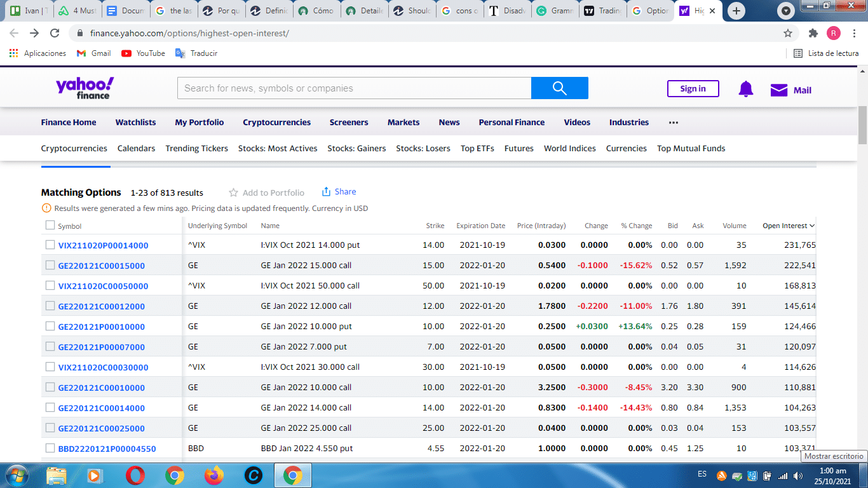Switch to the Trading browser tab
The height and width of the screenshot is (488, 868).
pyautogui.click(x=602, y=11)
